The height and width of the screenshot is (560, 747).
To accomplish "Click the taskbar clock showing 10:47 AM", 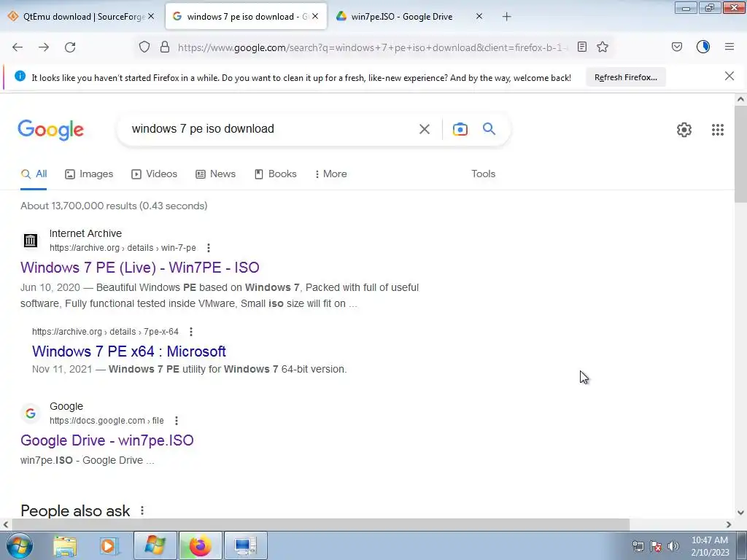I will pyautogui.click(x=710, y=545).
